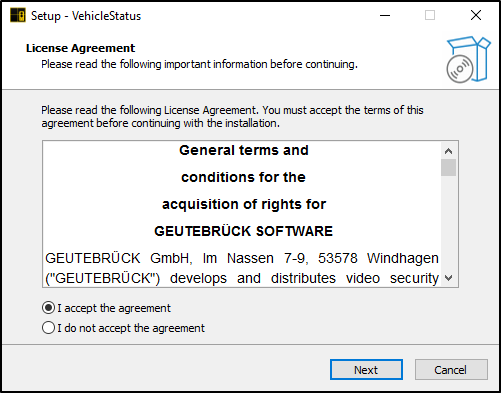Click the General terms and heading line

click(244, 150)
